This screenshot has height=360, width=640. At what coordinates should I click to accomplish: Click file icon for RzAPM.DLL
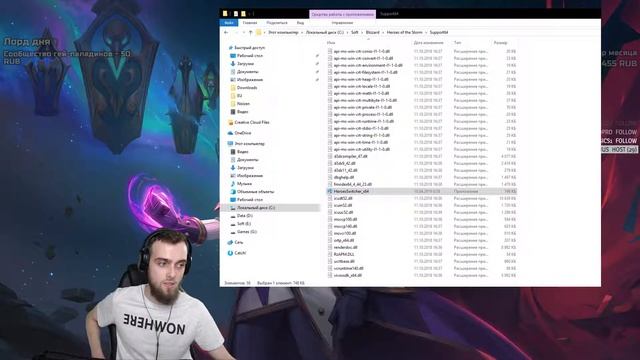pyautogui.click(x=330, y=254)
